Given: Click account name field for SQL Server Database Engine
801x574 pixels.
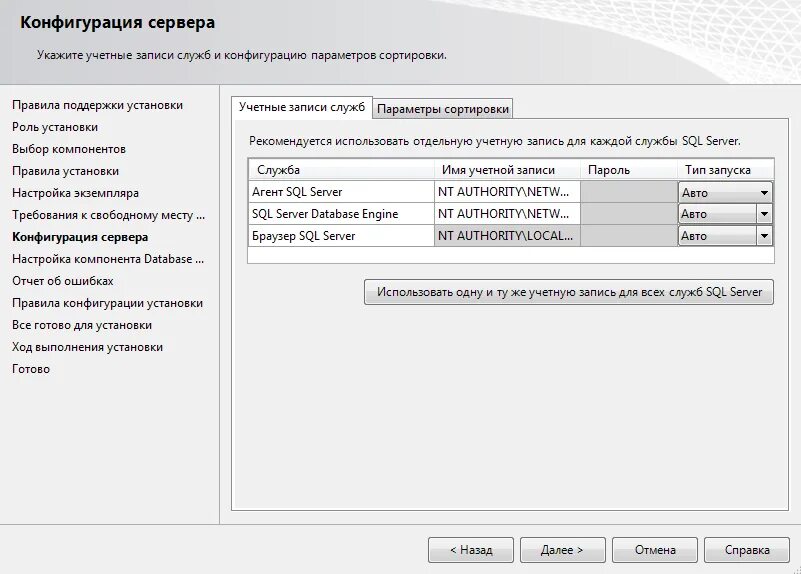Looking at the screenshot, I should pyautogui.click(x=507, y=214).
